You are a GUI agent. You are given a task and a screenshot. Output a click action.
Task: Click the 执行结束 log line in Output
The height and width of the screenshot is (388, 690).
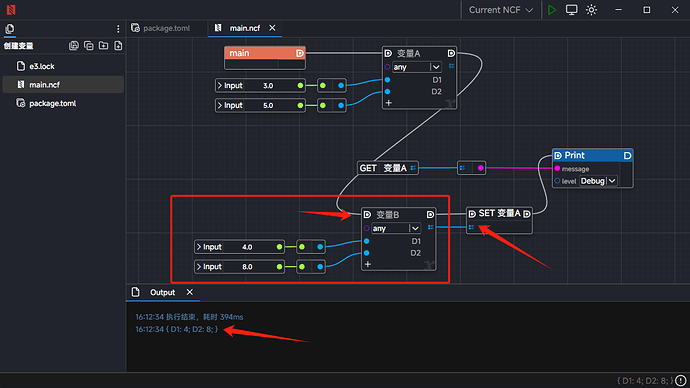click(189, 317)
